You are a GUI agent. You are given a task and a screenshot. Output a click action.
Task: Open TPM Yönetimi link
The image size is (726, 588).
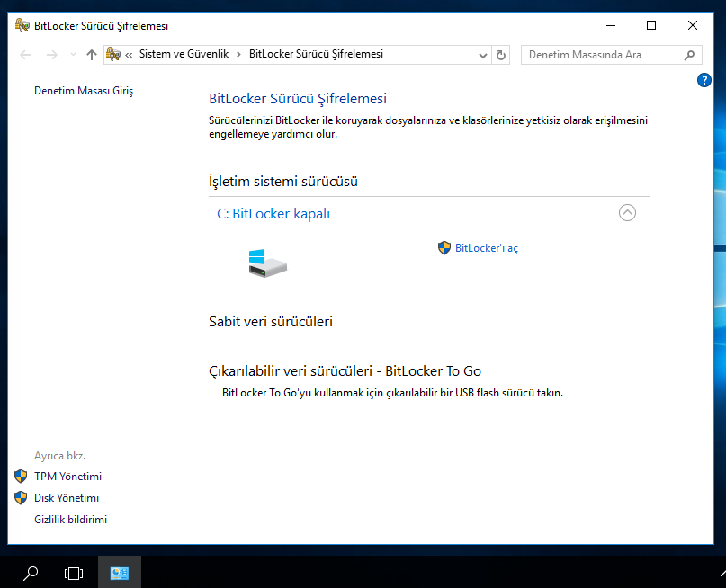(x=67, y=477)
